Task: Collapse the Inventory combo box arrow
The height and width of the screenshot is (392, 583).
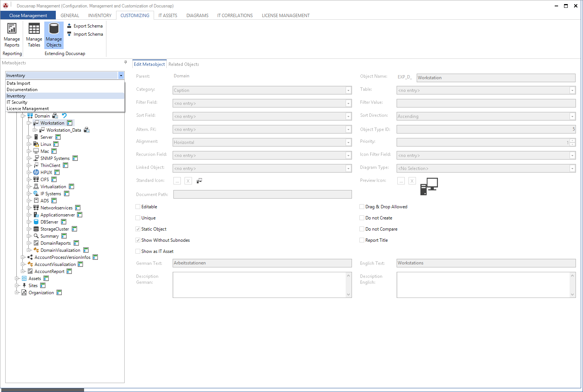Action: 121,75
